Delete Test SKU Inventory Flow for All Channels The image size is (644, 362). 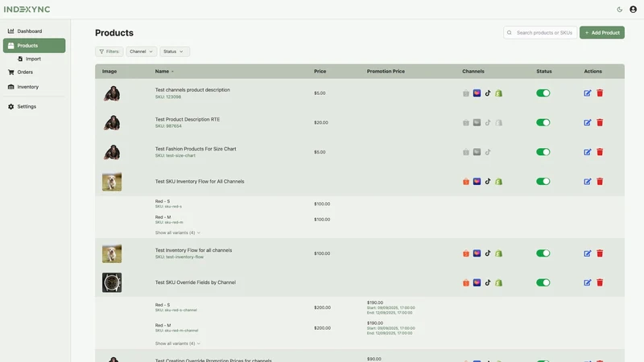600,182
